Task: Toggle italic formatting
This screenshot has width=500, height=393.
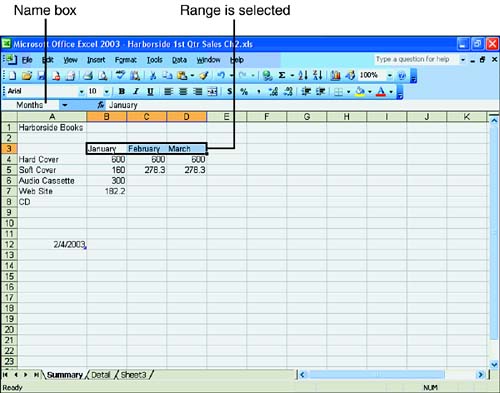Action: (136, 91)
